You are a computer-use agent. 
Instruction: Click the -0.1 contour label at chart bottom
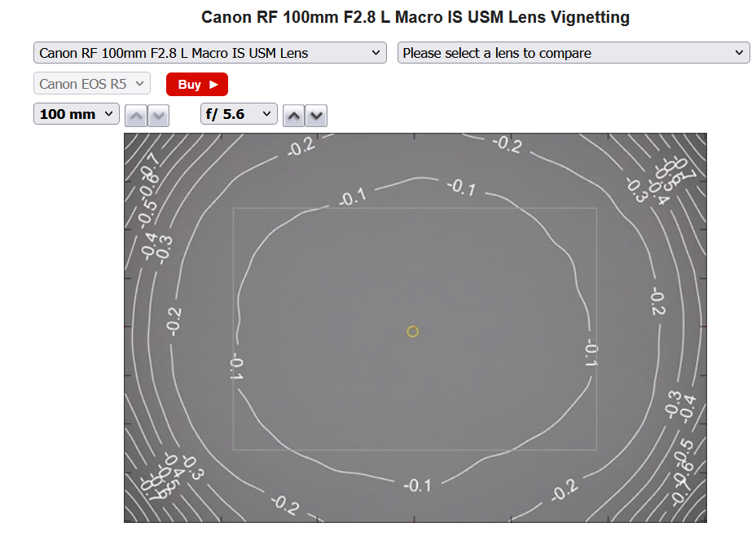(417, 485)
